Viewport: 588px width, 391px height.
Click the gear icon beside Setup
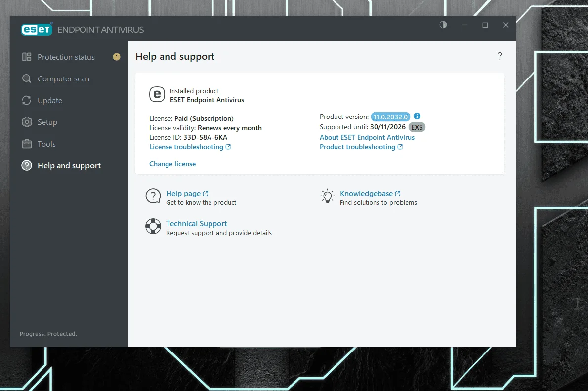coord(27,122)
